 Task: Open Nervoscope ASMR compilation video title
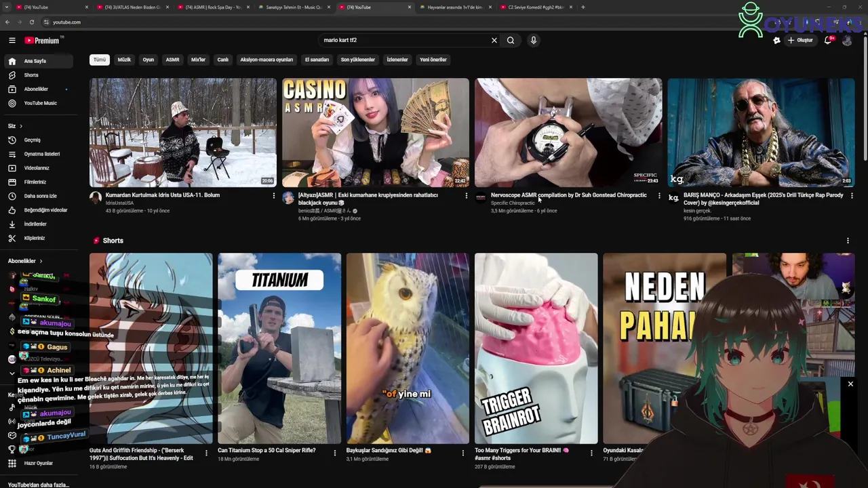pos(568,195)
